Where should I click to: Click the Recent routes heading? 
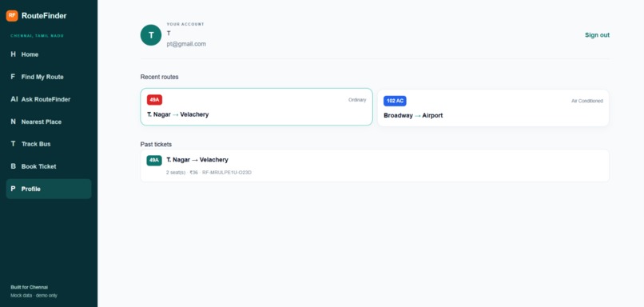(159, 77)
